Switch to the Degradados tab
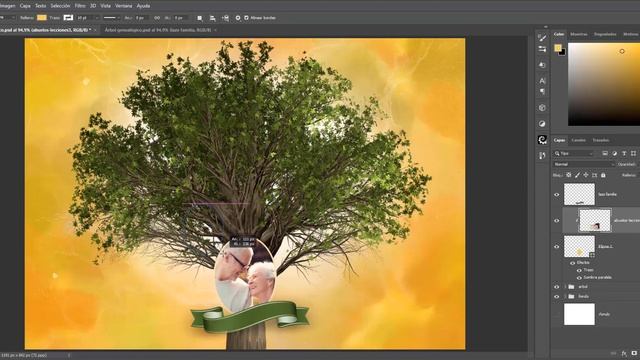The image size is (640, 360). click(x=605, y=34)
